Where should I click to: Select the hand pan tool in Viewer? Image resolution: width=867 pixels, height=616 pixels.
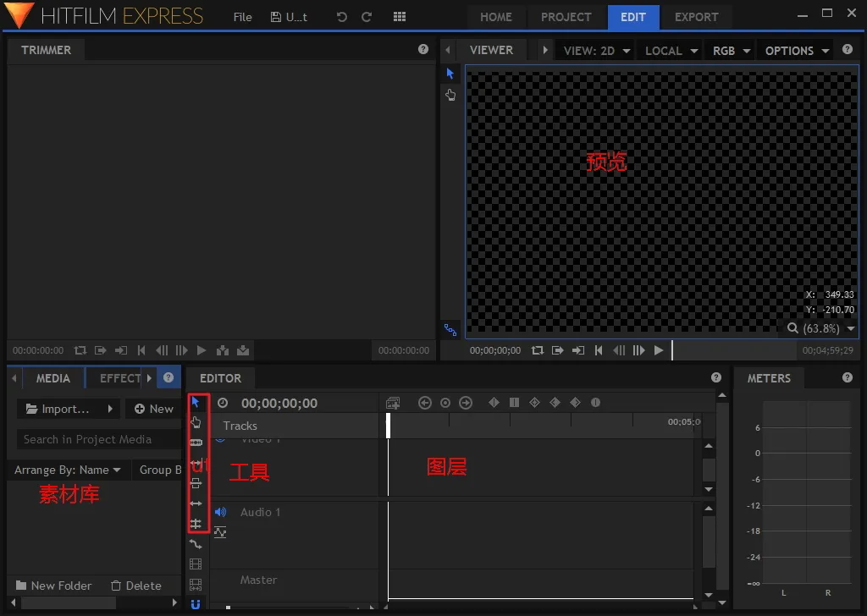[450, 95]
